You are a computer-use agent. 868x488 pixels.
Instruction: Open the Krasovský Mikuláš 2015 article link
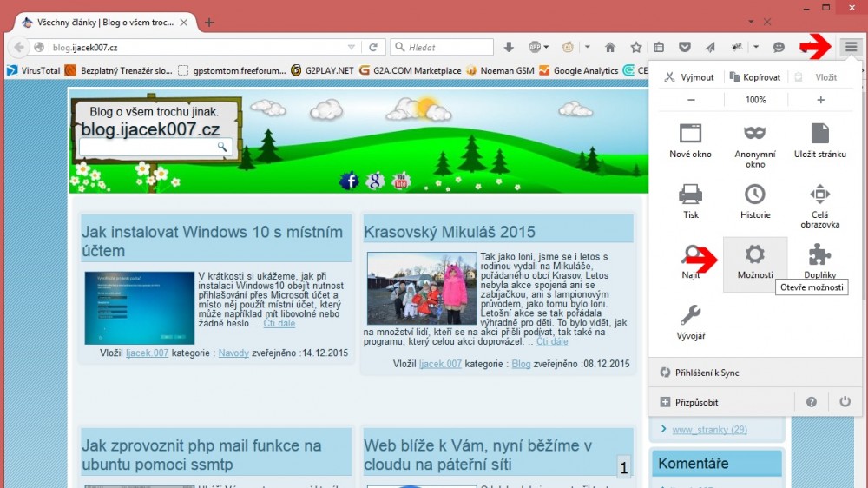(450, 232)
